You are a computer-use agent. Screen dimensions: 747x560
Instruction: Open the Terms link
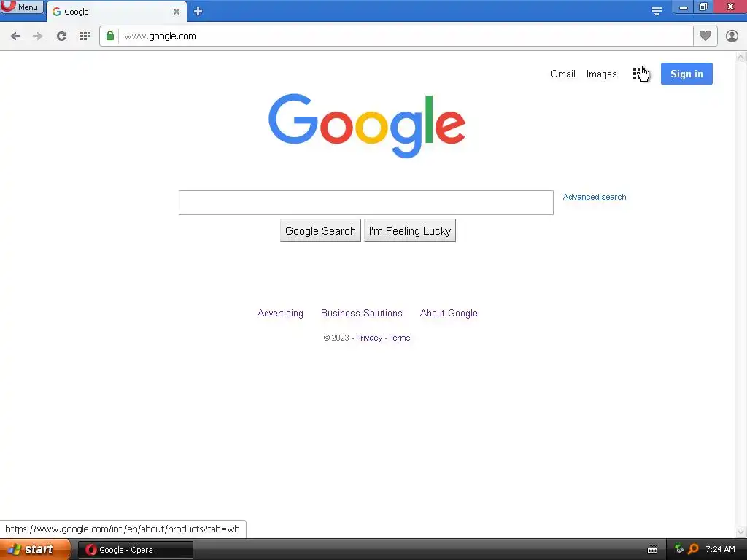pyautogui.click(x=400, y=338)
